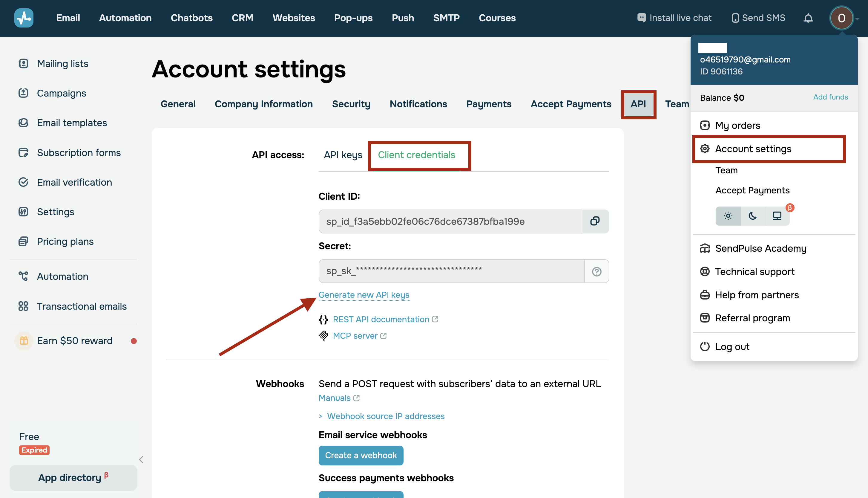
Task: Open Courses in top navigation
Action: (497, 18)
